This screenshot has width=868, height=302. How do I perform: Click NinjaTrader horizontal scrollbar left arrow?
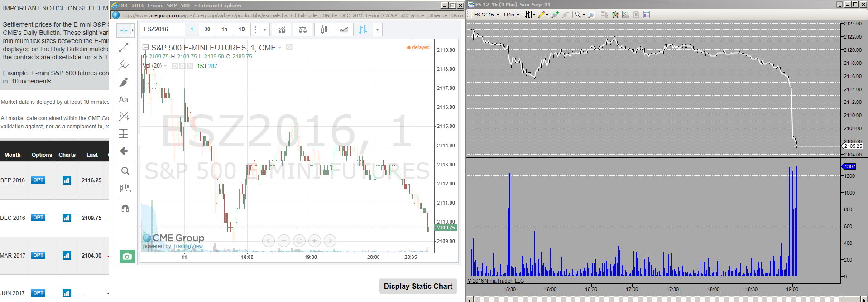click(470, 299)
